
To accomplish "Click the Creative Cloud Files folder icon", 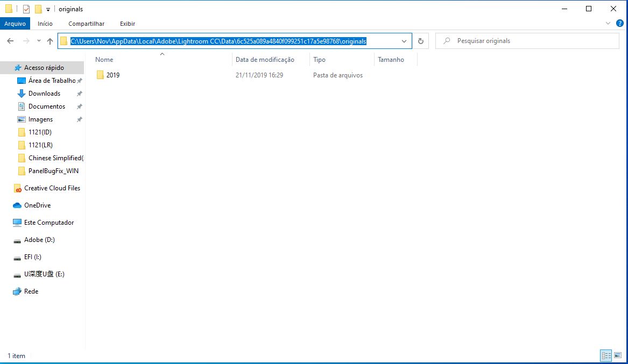I will (x=17, y=188).
